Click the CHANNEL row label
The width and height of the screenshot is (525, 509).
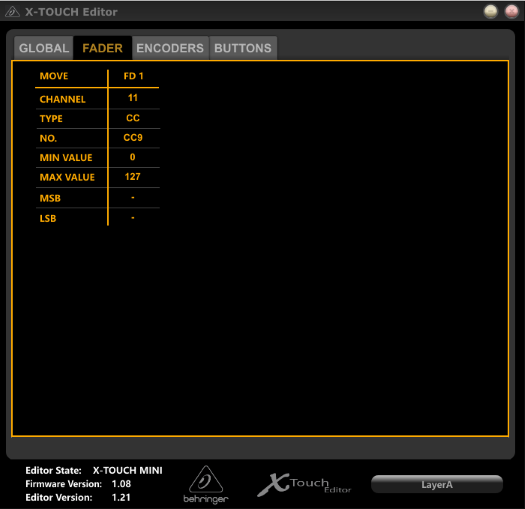pos(63,99)
